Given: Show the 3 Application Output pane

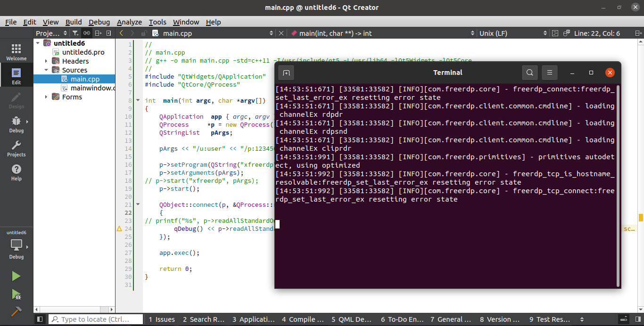Looking at the screenshot, I should tap(254, 319).
